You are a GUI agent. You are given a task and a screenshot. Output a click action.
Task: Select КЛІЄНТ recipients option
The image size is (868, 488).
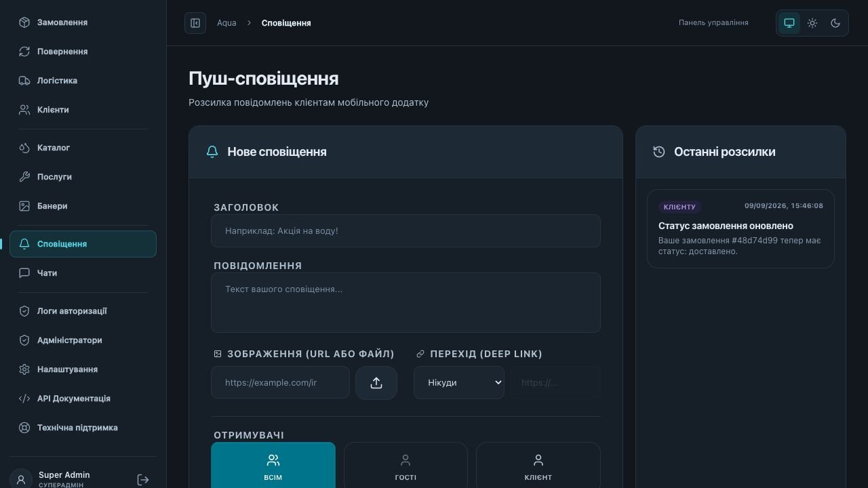pos(538,466)
